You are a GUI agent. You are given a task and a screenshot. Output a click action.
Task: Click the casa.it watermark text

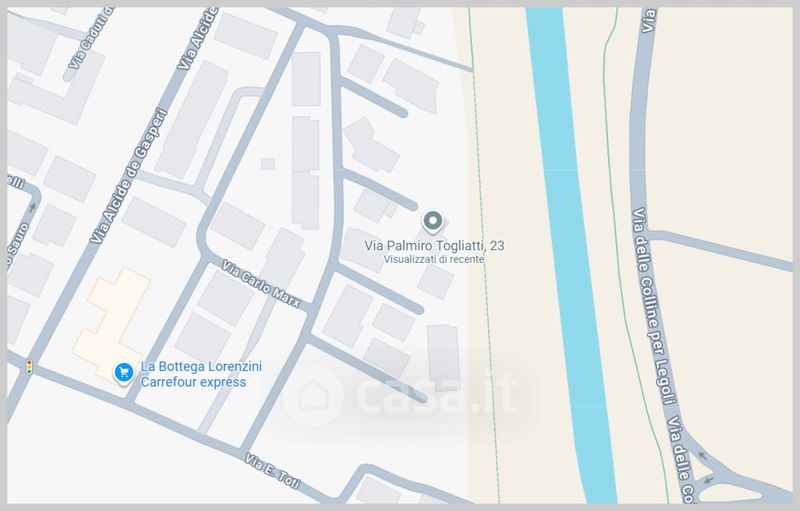pyautogui.click(x=438, y=394)
